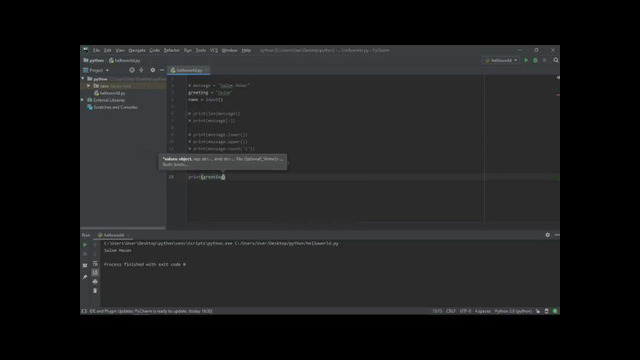This screenshot has height=360, width=640.
Task: Start debugging with the green bug icon
Action: (x=535, y=60)
